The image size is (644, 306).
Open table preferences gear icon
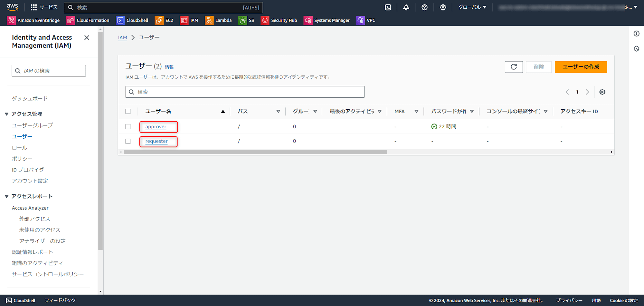coord(602,92)
